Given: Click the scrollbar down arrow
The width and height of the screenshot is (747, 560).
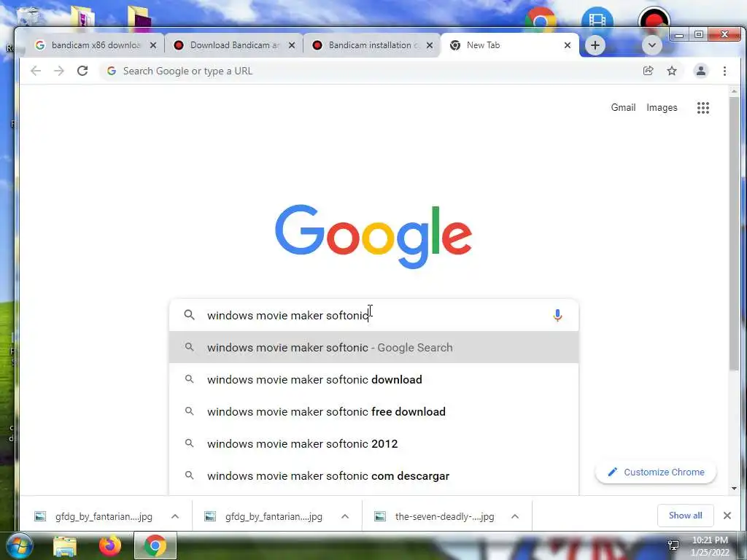Looking at the screenshot, I should [x=734, y=488].
